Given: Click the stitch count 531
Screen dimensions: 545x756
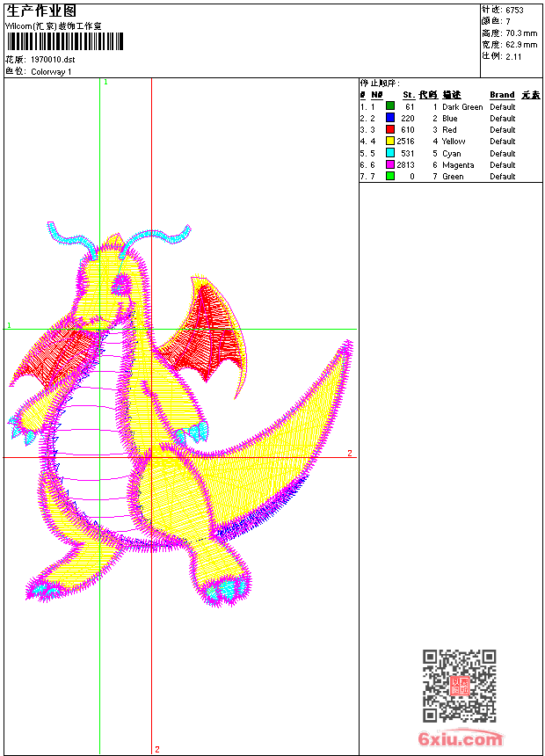Looking at the screenshot, I should click(x=408, y=154).
